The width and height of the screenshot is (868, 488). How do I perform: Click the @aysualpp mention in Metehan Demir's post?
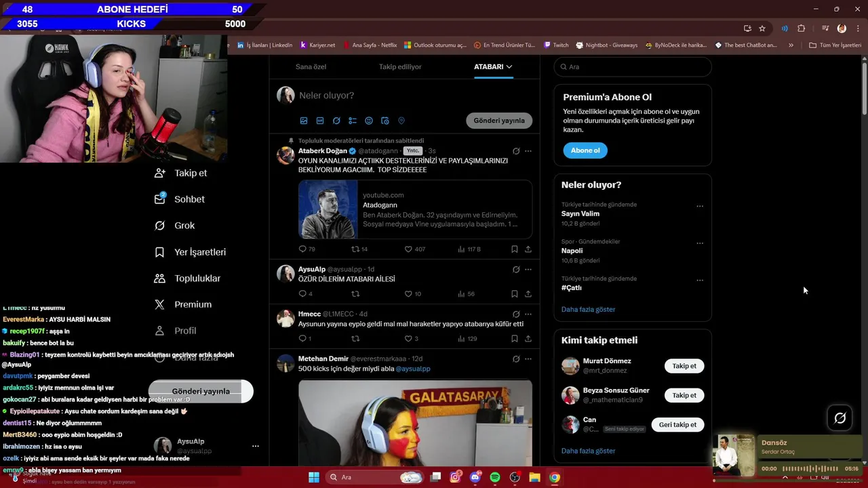tap(413, 369)
